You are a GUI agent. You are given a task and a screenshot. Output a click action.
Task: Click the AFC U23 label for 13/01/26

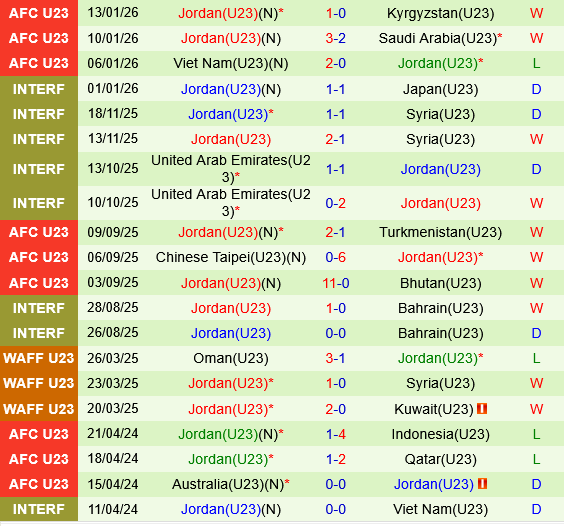(39, 13)
